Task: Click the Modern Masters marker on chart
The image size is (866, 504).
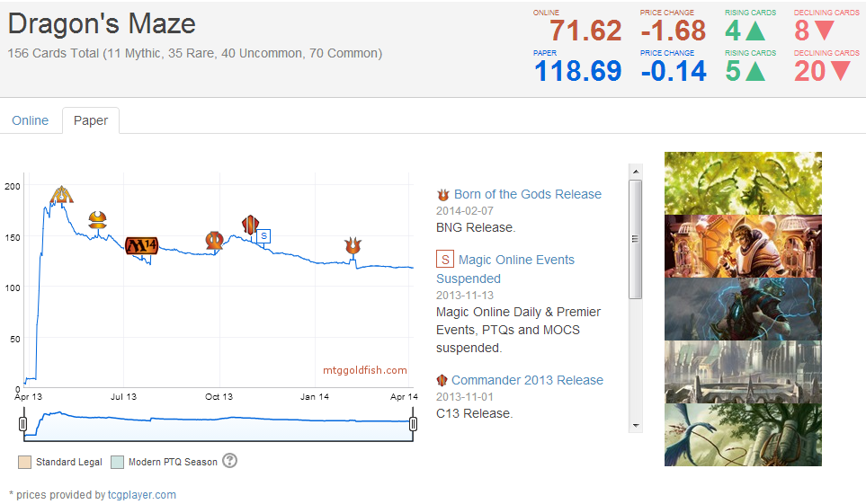Action: (98, 219)
